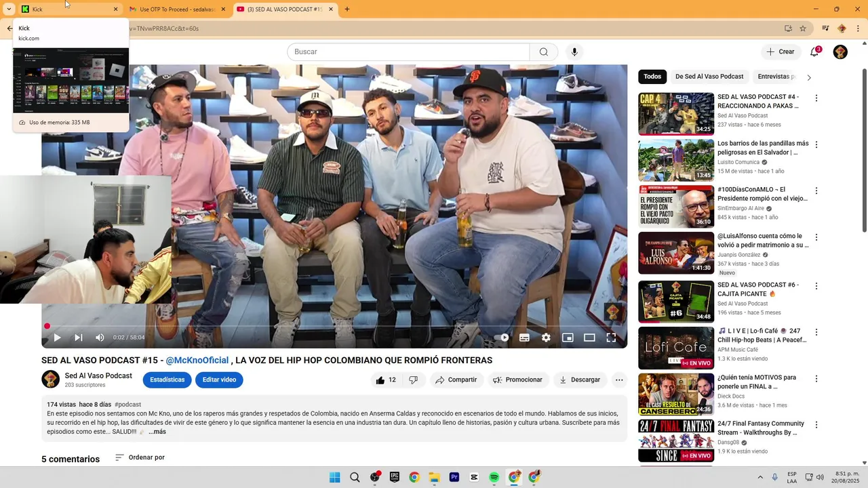
Task: Show more filter chips with the arrow
Action: [x=808, y=77]
